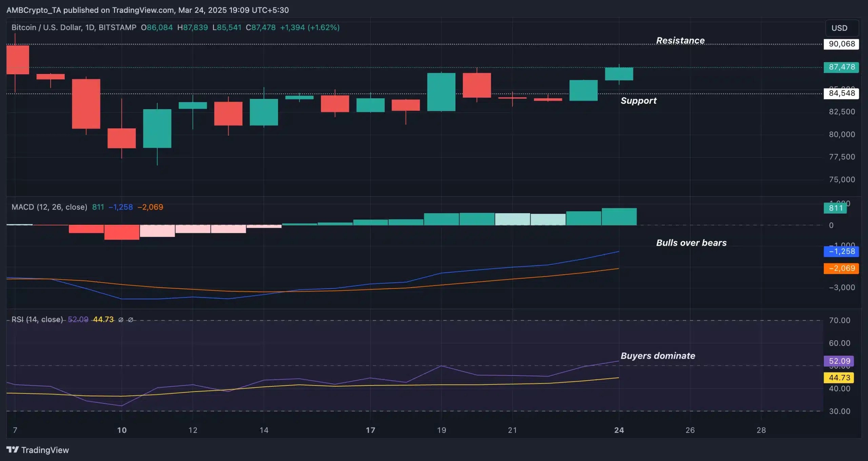Click the blue MACD value −1,258 in legend
This screenshot has width=868, height=461.
(x=120, y=207)
